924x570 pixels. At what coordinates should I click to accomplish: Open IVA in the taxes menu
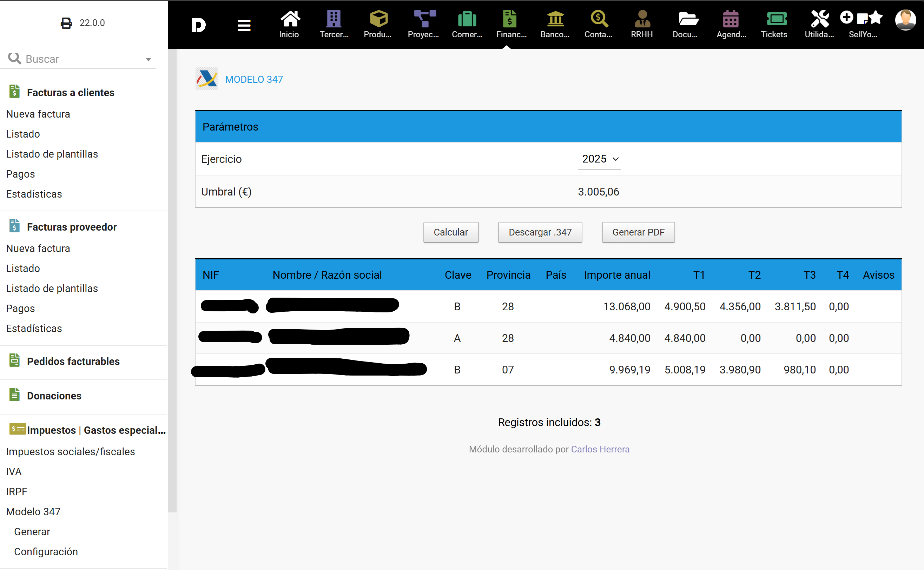coord(14,471)
